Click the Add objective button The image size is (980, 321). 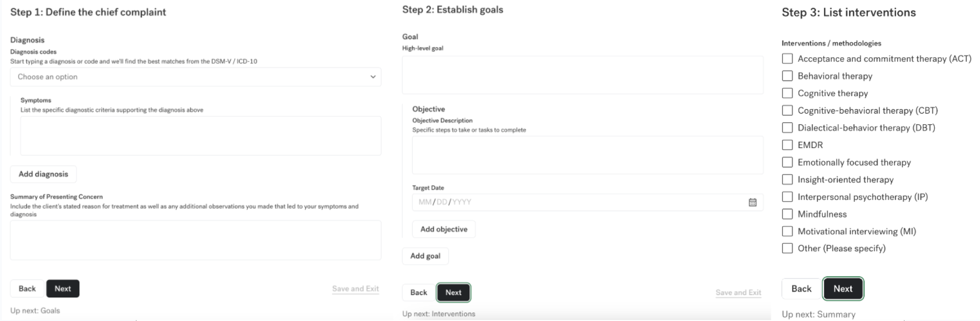444,229
